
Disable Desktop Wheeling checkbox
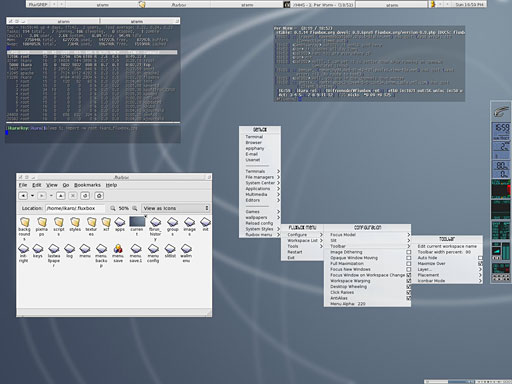409,287
